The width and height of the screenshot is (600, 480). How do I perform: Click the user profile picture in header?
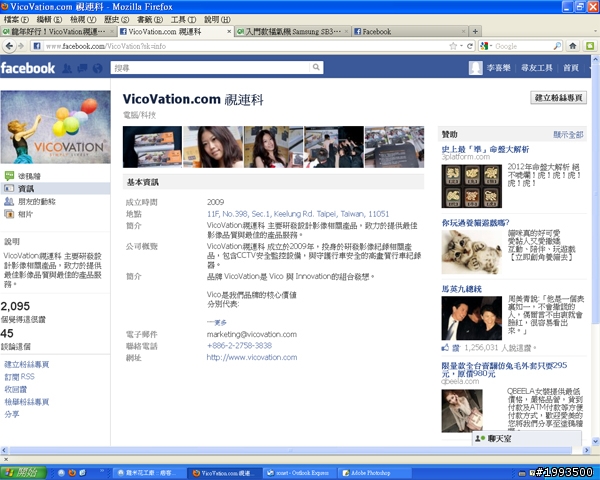click(476, 68)
